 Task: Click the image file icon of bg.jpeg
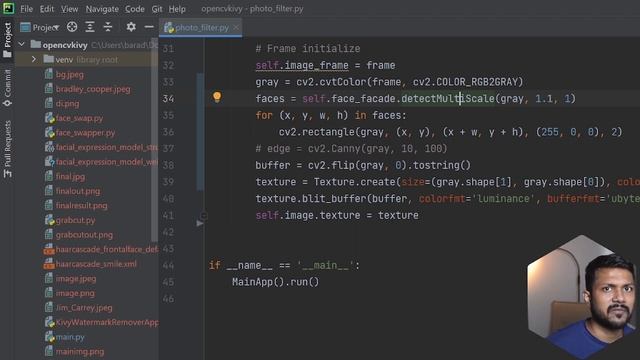click(49, 74)
